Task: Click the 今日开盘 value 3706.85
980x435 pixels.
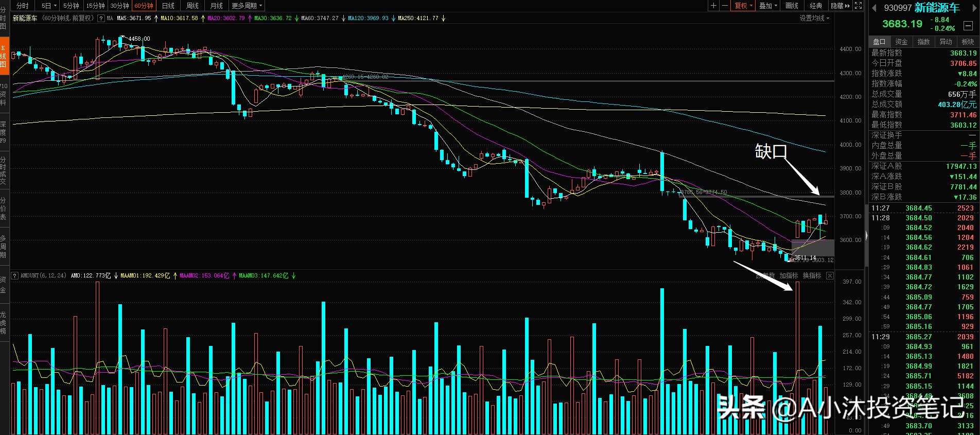Action: click(963, 63)
